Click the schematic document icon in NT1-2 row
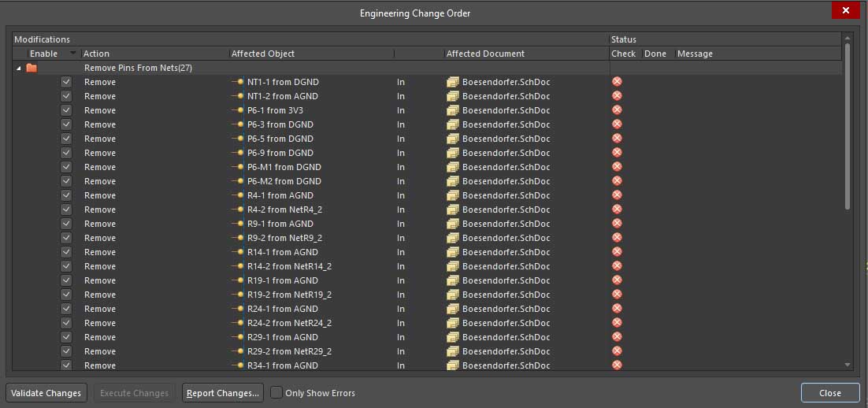The image size is (868, 408). pos(452,96)
